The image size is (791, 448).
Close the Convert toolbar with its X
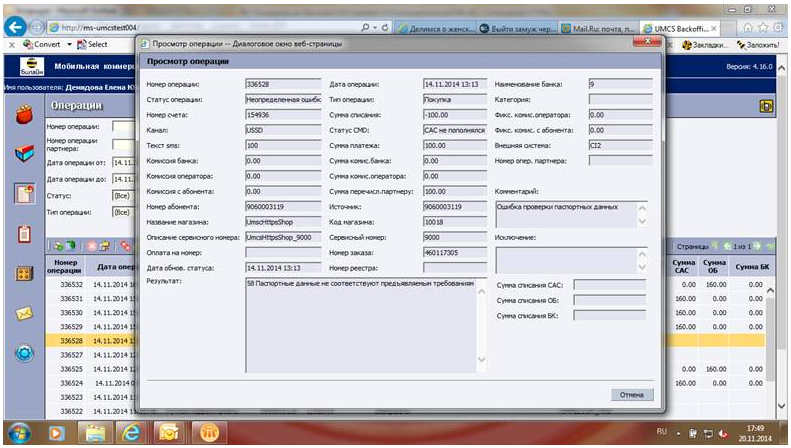tap(12, 45)
